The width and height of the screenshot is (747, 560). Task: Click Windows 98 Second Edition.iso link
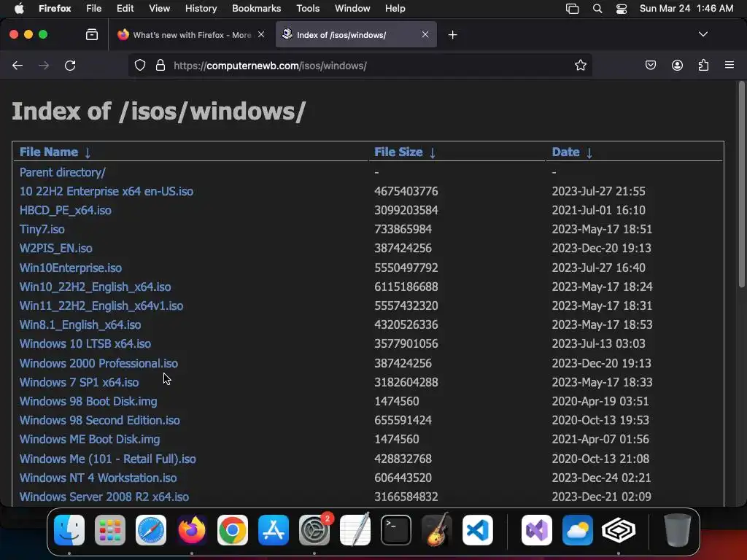tap(99, 421)
